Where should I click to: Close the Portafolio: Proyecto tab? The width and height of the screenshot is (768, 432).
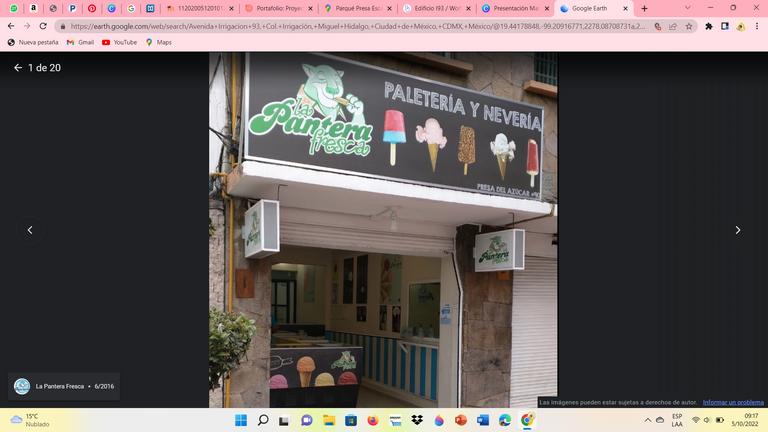pyautogui.click(x=310, y=8)
